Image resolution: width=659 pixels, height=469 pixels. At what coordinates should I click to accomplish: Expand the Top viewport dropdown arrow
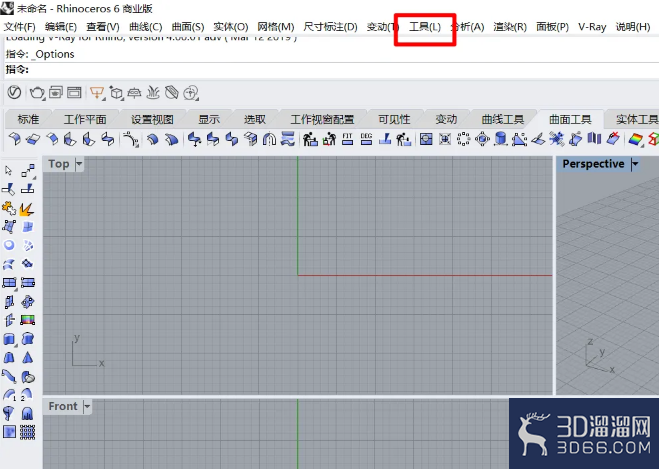(x=79, y=164)
